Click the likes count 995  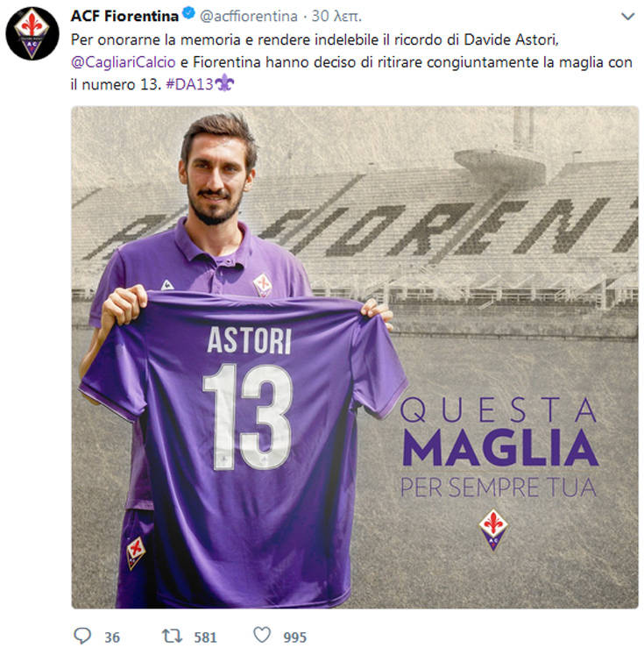coord(294,637)
